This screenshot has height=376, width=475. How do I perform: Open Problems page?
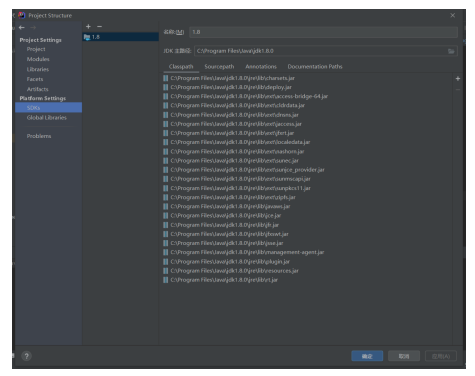click(x=39, y=136)
